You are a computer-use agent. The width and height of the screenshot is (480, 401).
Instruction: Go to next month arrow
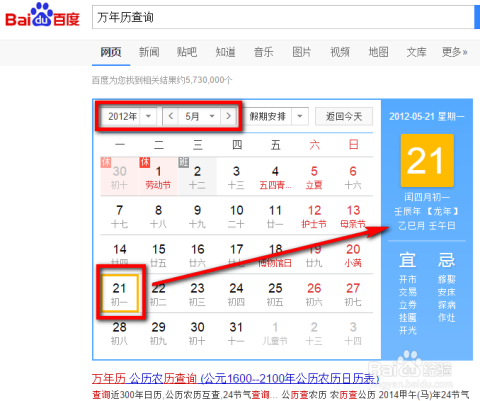click(228, 116)
